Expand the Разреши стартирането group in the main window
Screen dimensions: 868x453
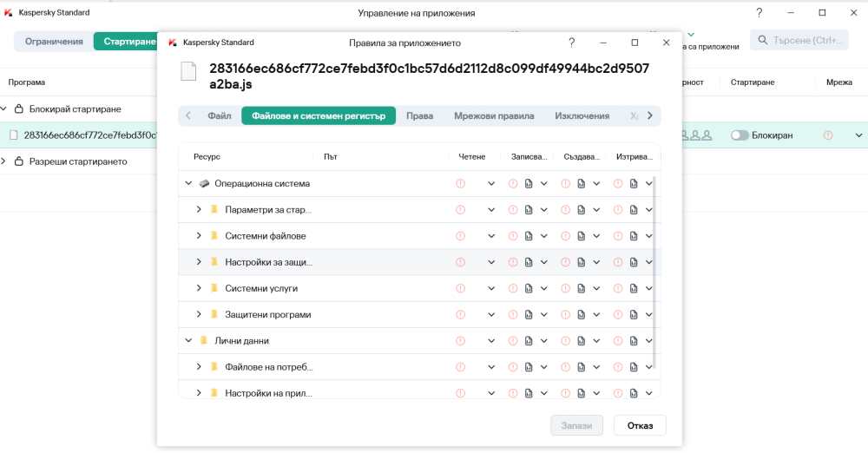click(3, 161)
